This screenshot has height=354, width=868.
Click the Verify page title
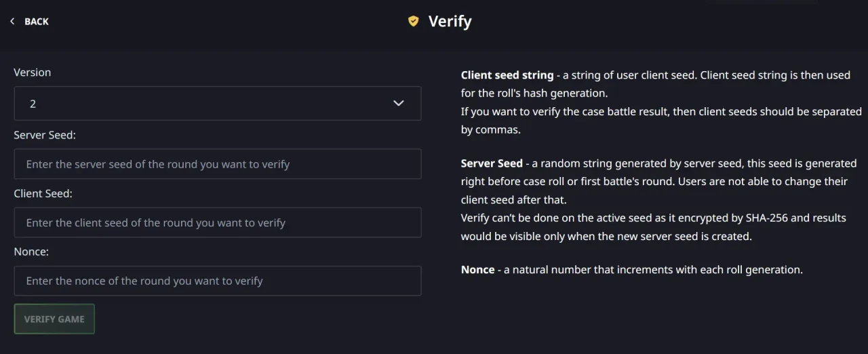[x=450, y=22]
